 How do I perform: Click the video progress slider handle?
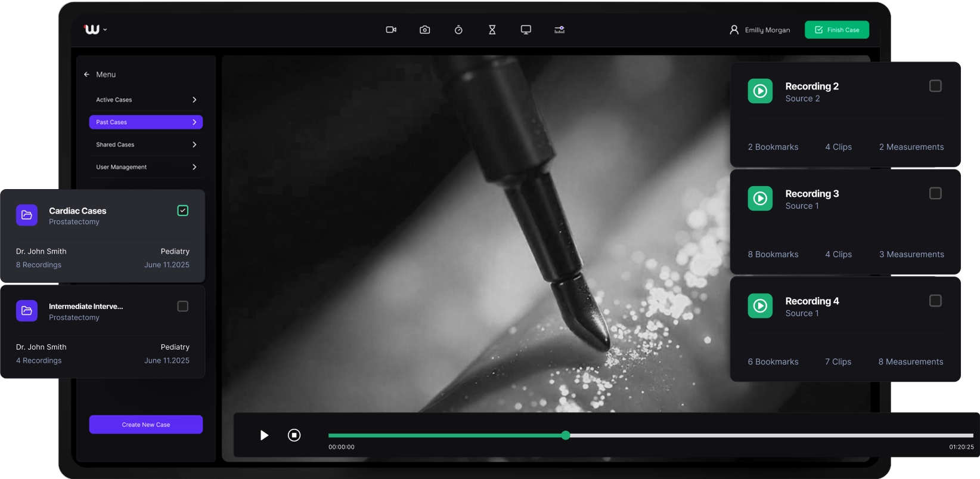click(x=565, y=435)
